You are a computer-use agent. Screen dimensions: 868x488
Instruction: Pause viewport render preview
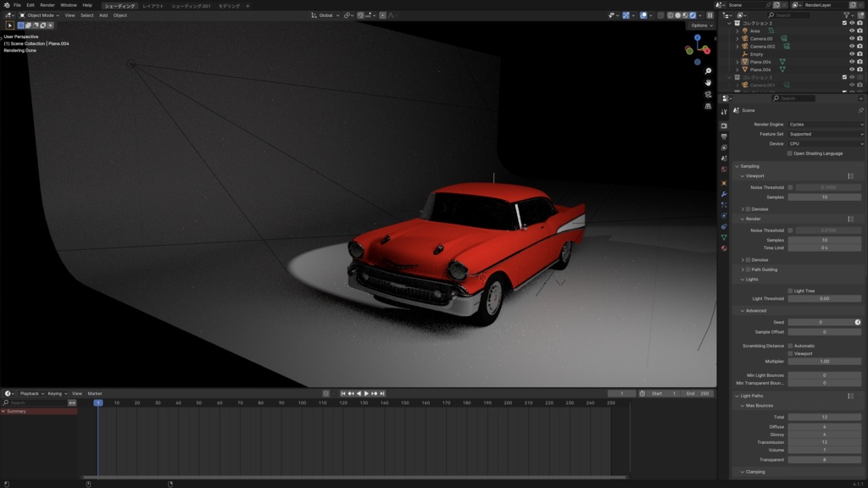pos(710,15)
